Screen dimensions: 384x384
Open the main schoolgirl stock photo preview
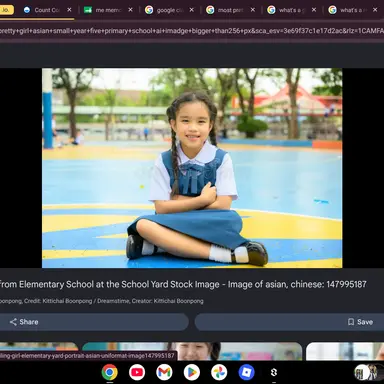tap(192, 168)
